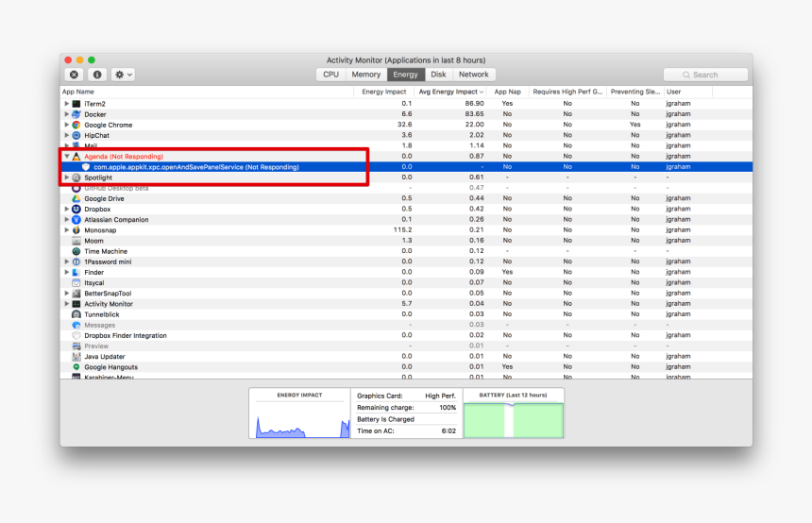The width and height of the screenshot is (812, 523).
Task: Expand the Atlassian Companion disclosure triangle
Action: coord(67,220)
